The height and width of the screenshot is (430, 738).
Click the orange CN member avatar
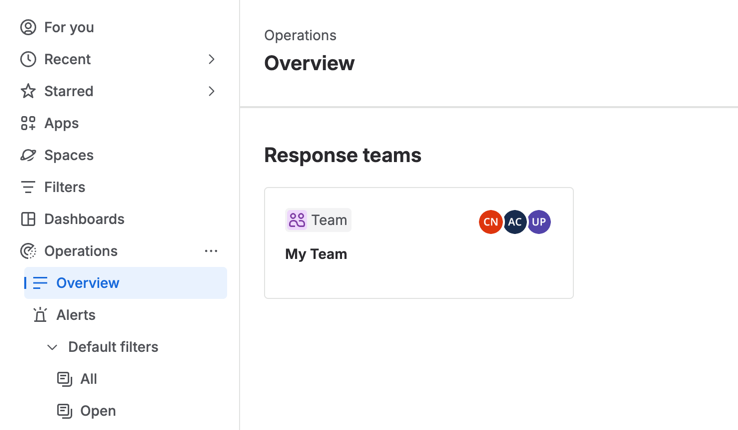coord(490,222)
